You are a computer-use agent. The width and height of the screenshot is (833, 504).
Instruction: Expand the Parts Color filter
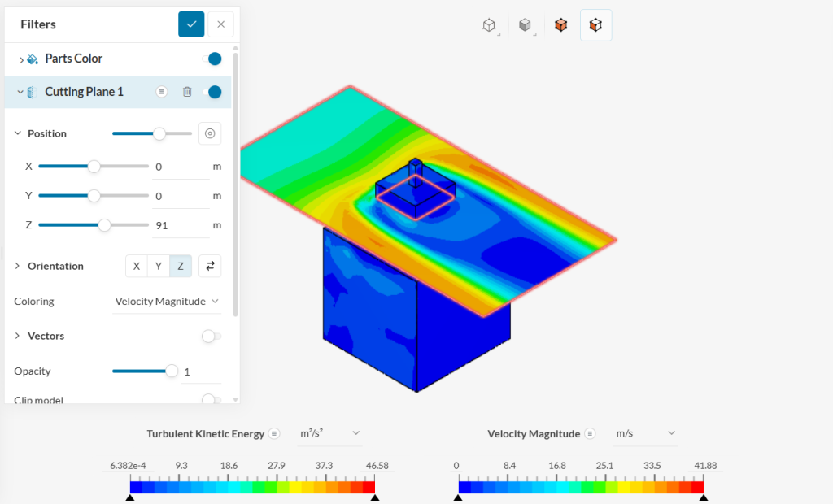pyautogui.click(x=21, y=59)
